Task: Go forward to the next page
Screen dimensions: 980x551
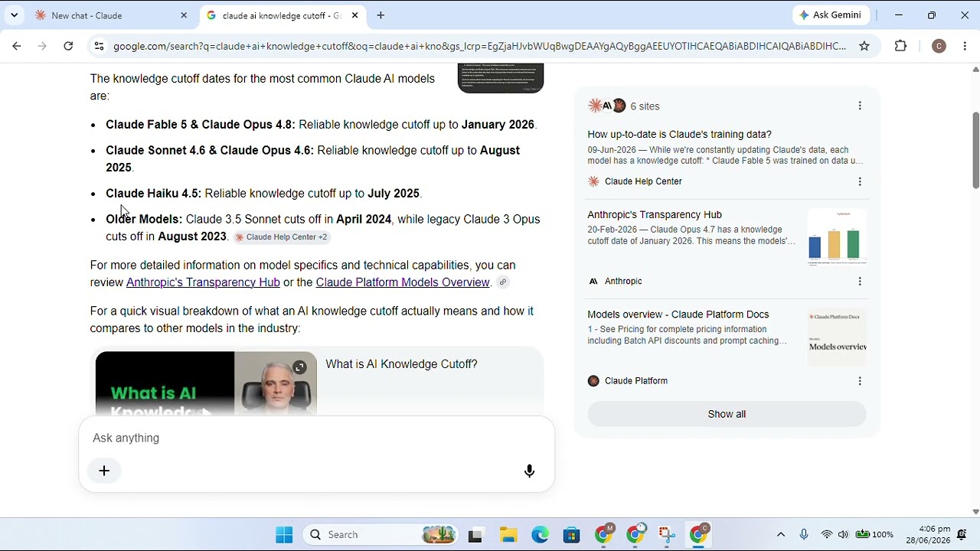Action: (43, 46)
